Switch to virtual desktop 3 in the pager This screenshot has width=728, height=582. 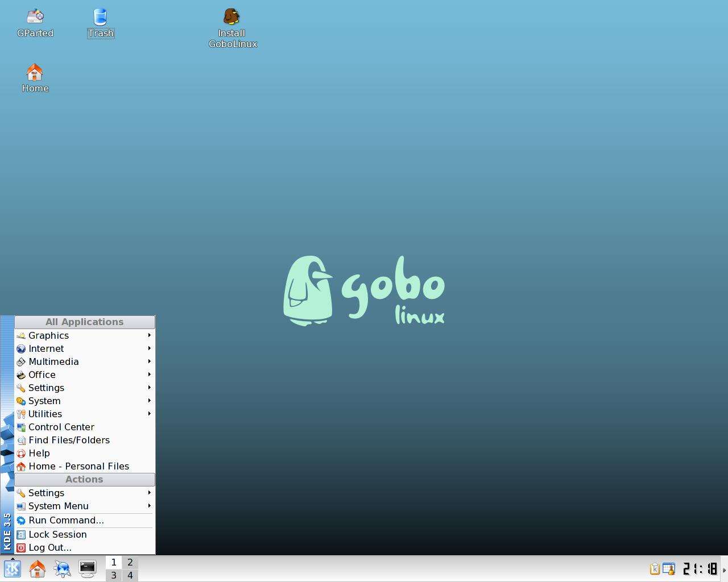pos(114,575)
